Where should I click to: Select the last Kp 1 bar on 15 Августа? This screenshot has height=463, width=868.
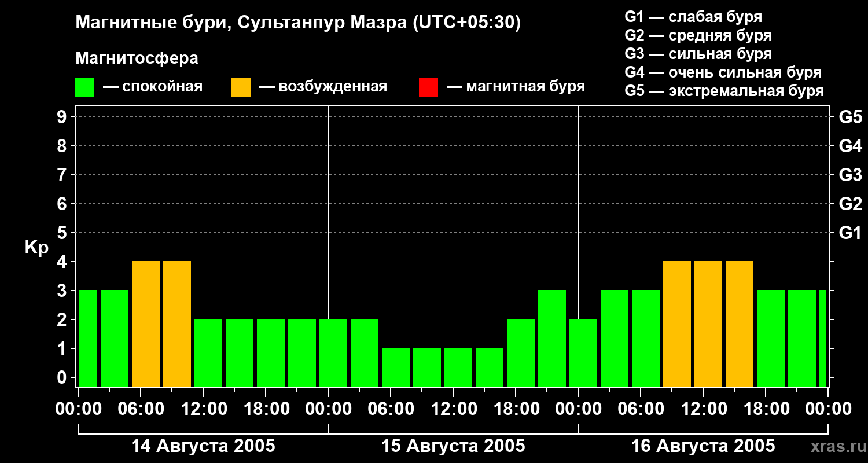(x=490, y=368)
